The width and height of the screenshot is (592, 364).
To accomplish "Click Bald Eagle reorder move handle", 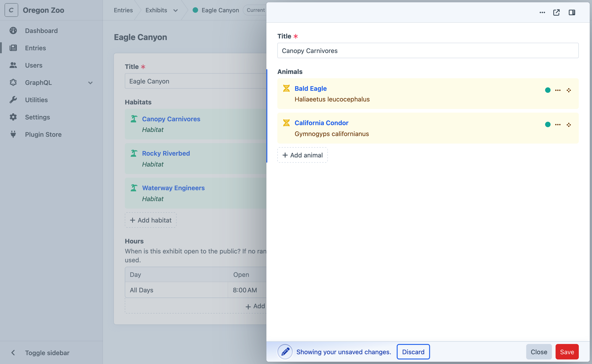I will [x=569, y=90].
